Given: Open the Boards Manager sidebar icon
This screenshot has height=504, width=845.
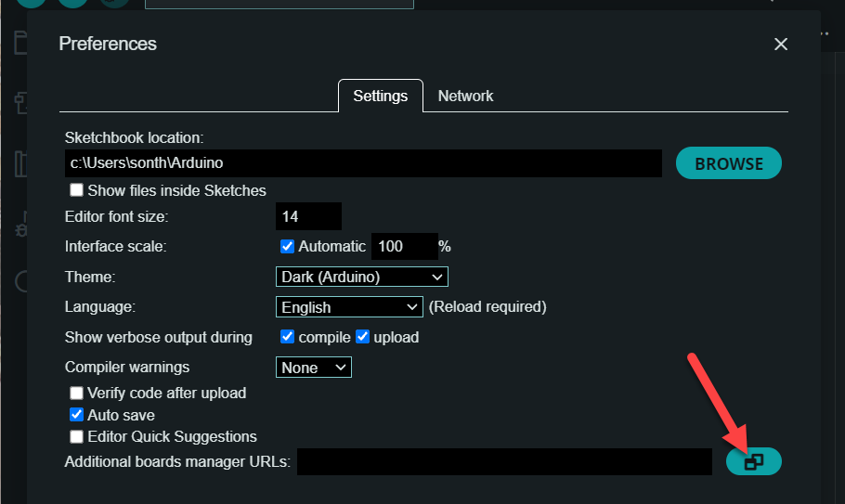Looking at the screenshot, I should tap(20, 102).
